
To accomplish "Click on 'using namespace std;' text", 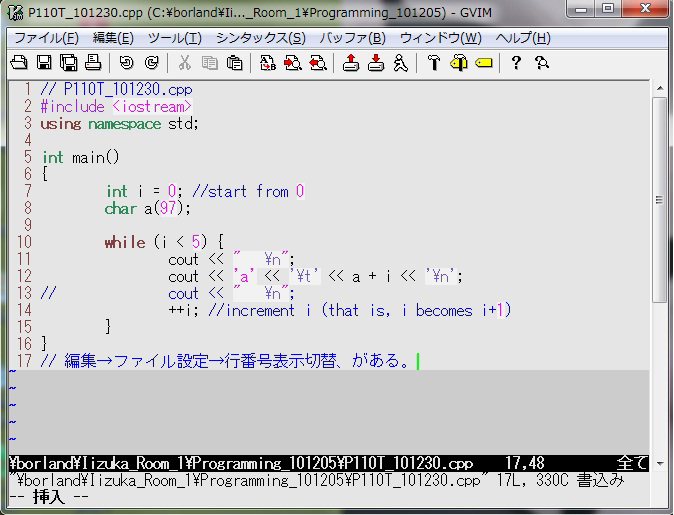I will point(119,124).
